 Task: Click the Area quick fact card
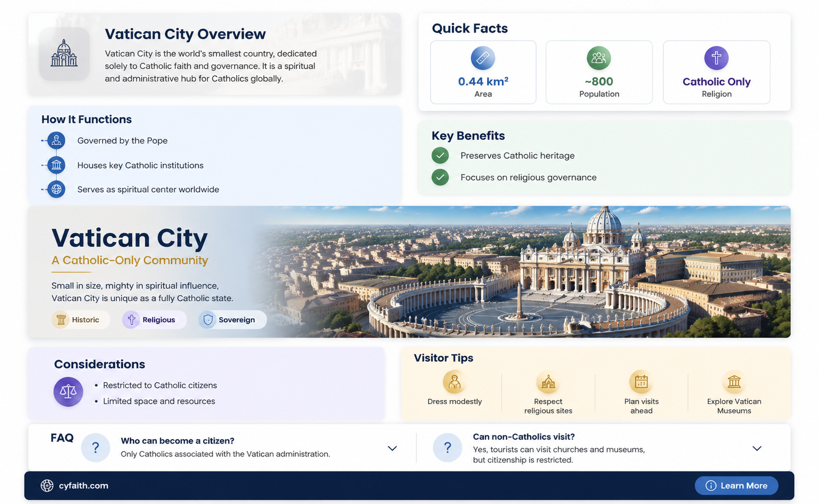[x=483, y=72]
